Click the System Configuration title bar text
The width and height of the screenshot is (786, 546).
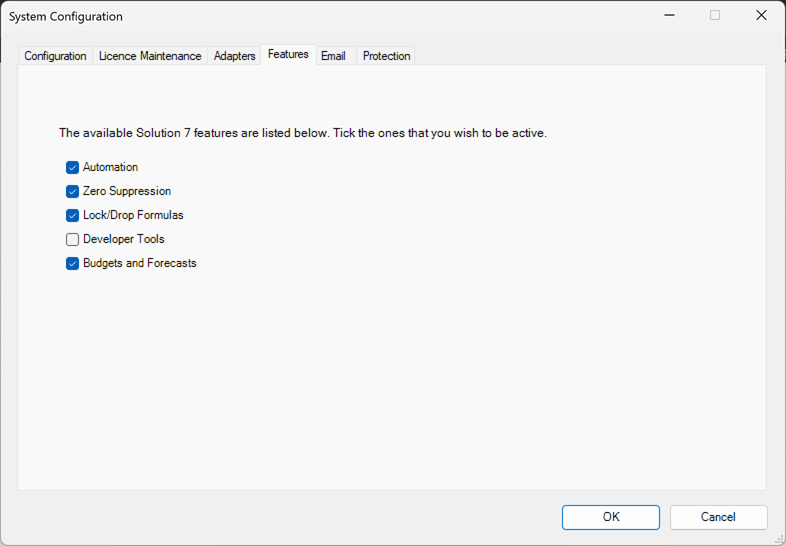coord(66,17)
